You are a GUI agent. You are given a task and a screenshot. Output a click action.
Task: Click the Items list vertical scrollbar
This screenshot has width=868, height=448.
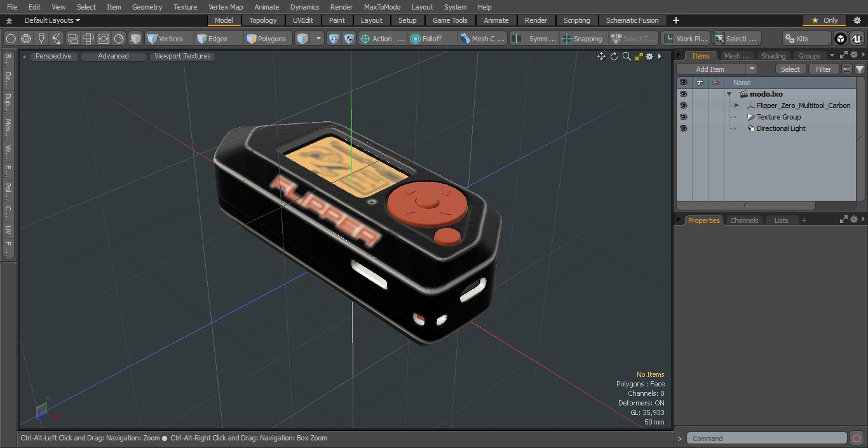click(x=860, y=139)
